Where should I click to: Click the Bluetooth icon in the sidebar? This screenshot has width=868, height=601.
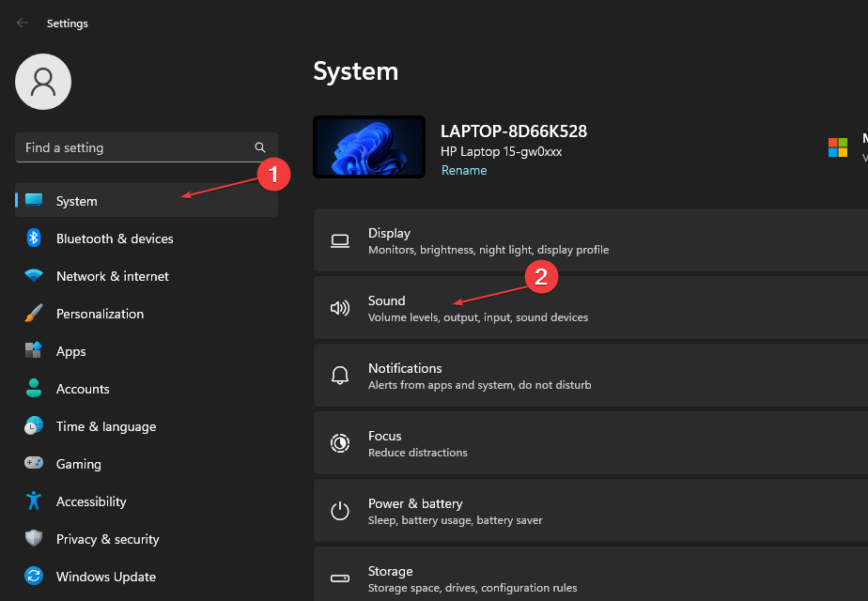click(x=32, y=239)
